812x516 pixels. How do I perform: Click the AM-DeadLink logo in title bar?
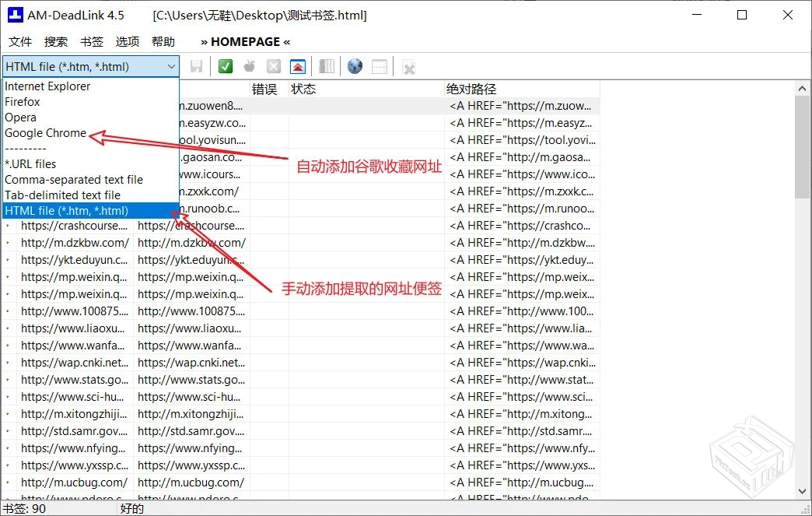click(14, 15)
